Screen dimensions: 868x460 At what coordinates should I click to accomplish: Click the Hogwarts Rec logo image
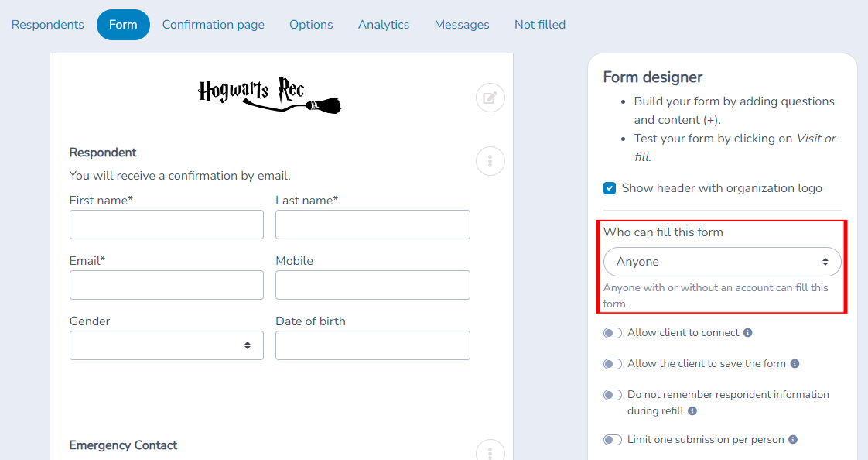coord(269,95)
